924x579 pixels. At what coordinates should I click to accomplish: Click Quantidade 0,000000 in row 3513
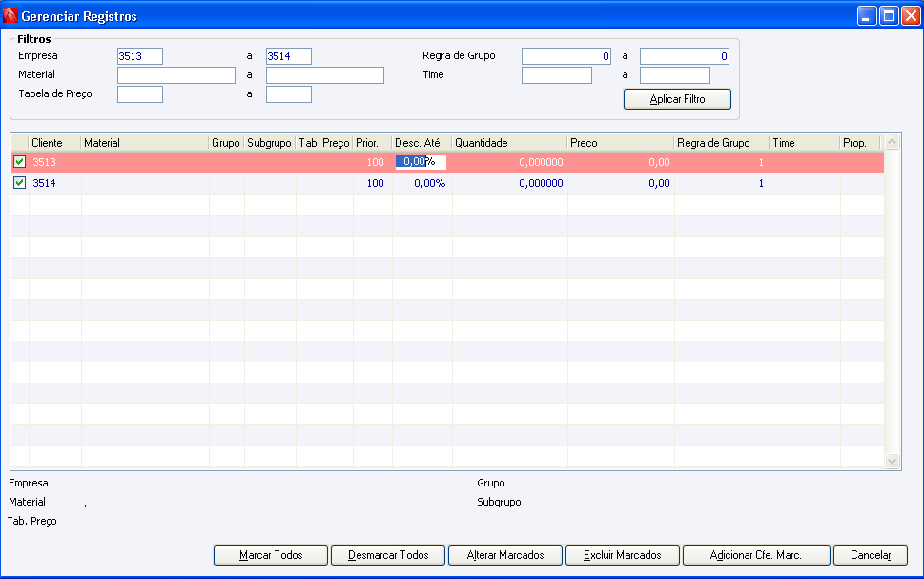(541, 162)
